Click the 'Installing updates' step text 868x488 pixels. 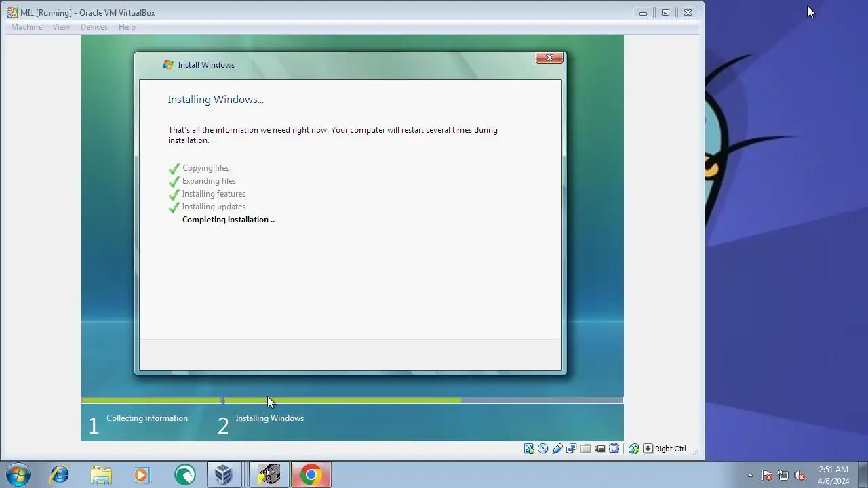pyautogui.click(x=214, y=207)
